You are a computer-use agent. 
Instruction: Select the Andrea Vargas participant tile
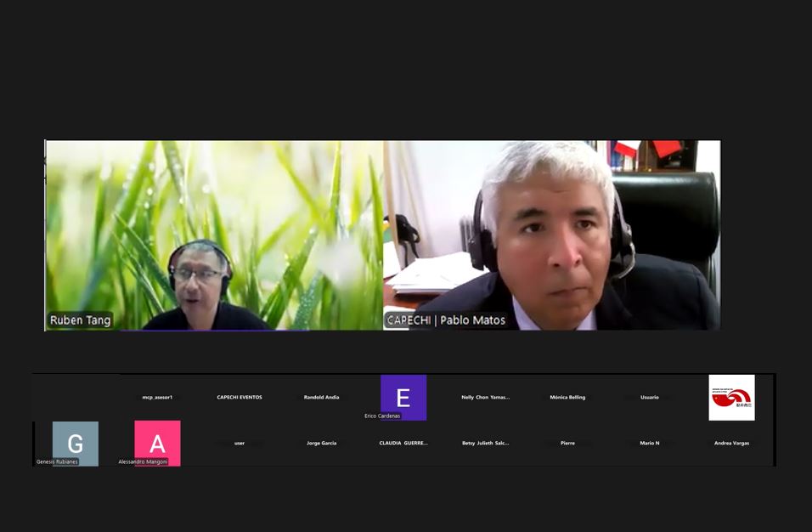click(x=731, y=443)
